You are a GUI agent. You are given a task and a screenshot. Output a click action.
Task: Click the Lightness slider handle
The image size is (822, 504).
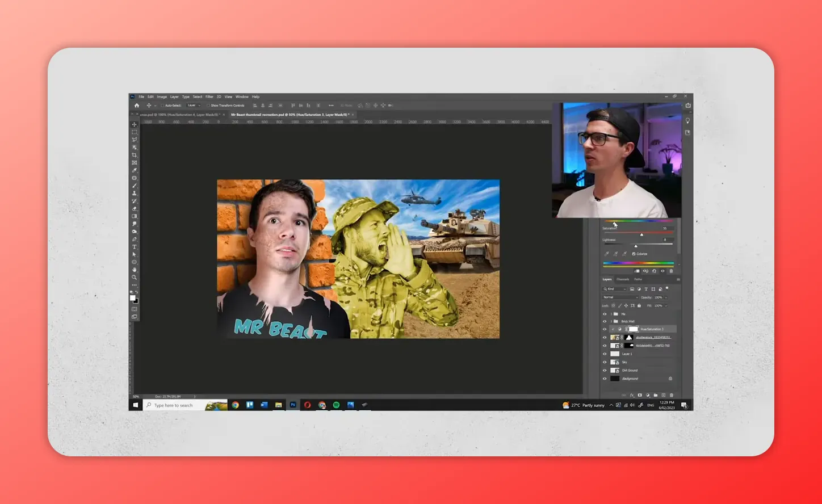(x=636, y=246)
